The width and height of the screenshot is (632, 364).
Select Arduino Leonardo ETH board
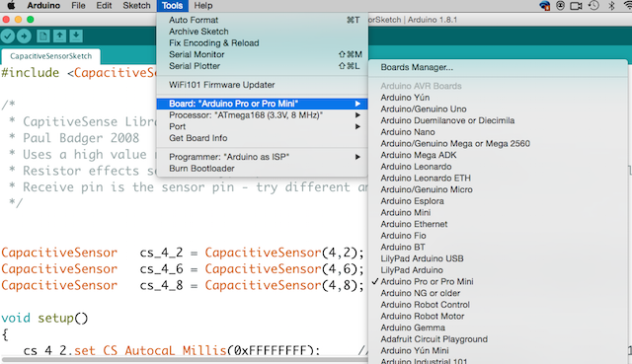click(498, 178)
